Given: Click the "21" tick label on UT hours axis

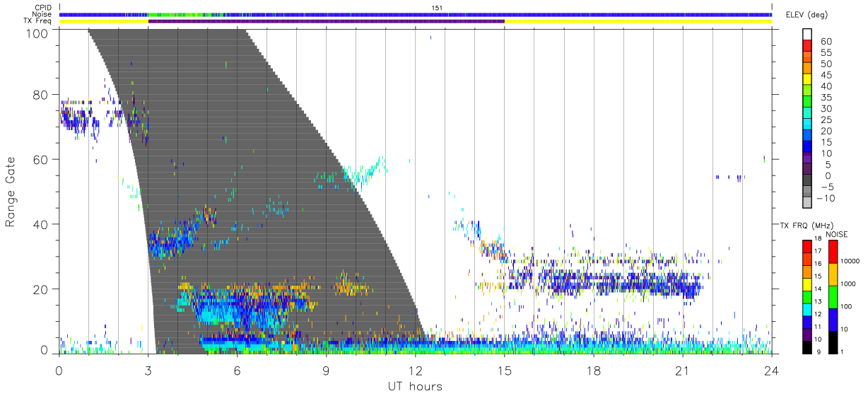Looking at the screenshot, I should coord(682,370).
